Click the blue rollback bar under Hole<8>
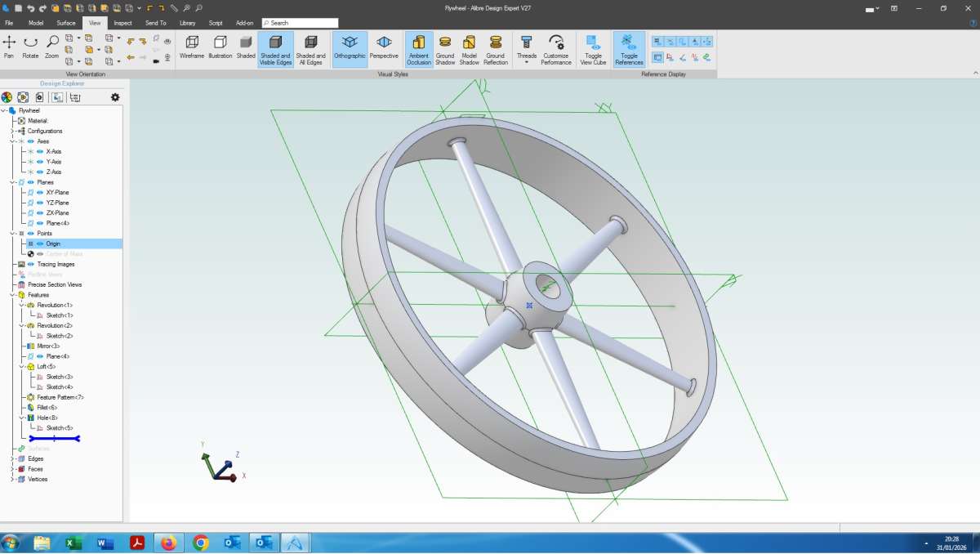The width and height of the screenshot is (980, 554). 54,439
